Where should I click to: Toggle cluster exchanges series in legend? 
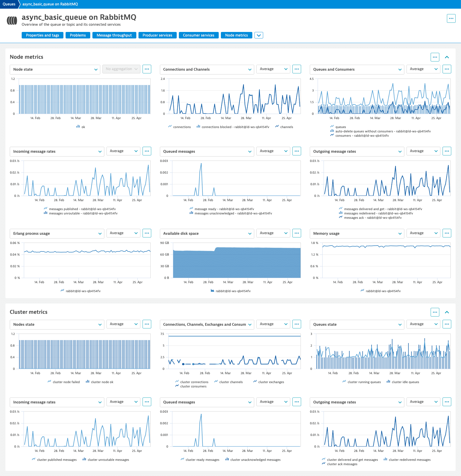pos(269,382)
